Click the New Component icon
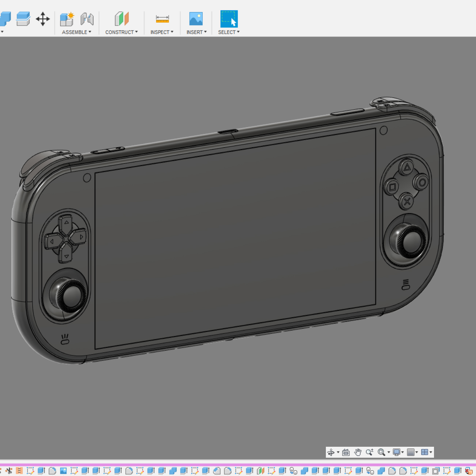The height and width of the screenshot is (476, 476). click(x=67, y=19)
